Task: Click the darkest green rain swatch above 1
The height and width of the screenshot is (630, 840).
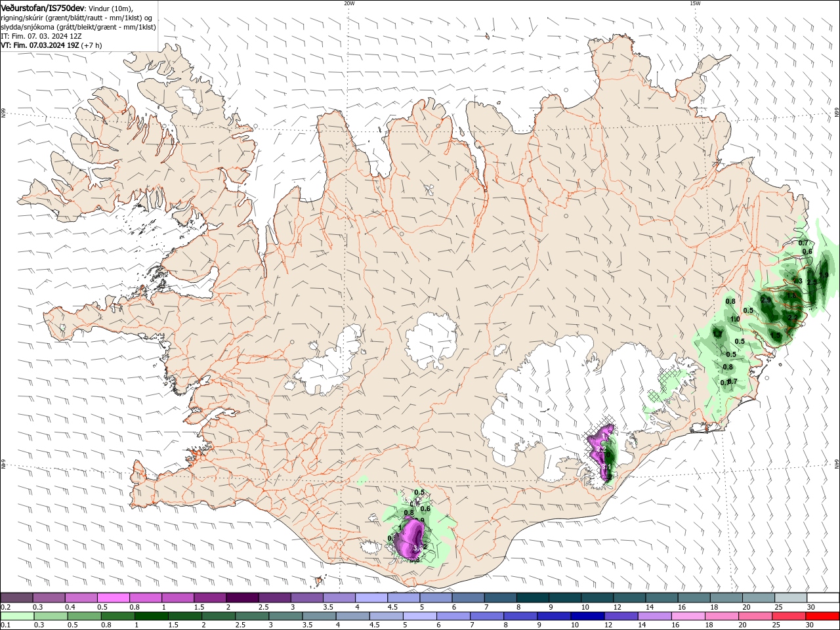Action: click(152, 616)
